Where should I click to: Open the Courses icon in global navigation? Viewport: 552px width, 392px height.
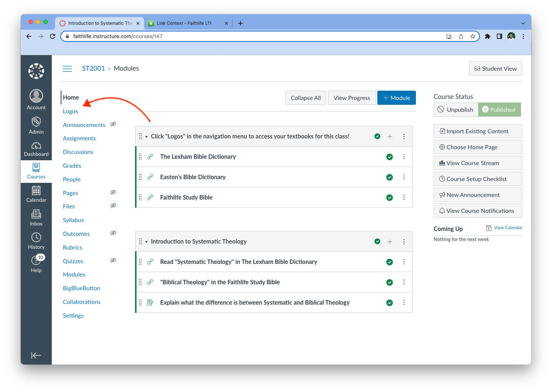[36, 171]
